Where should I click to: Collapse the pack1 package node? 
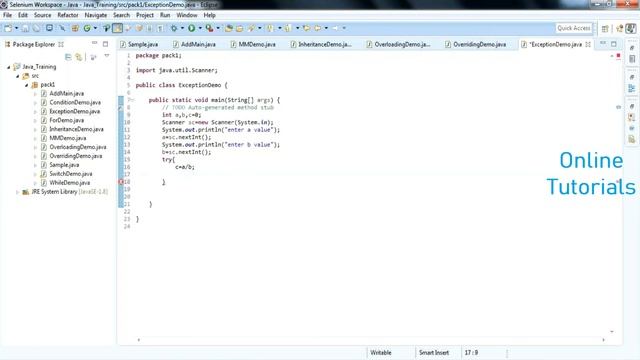[27, 85]
